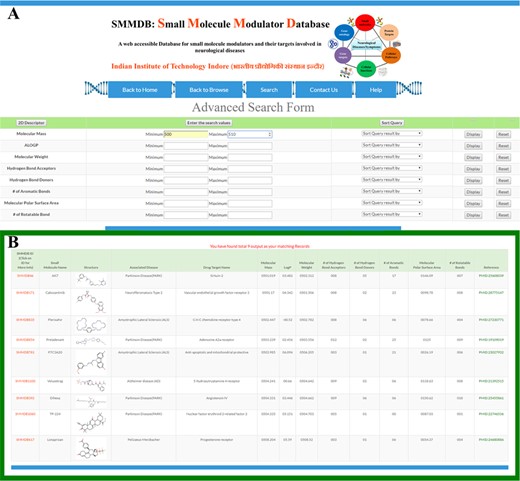Viewport: 520px width, 481px height.
Task: Click Display for Molecular Polar Surface Area
Action: [473, 203]
